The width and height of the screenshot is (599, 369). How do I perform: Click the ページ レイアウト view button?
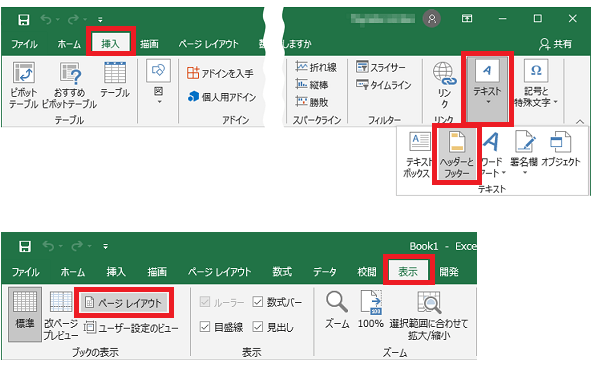coord(124,303)
